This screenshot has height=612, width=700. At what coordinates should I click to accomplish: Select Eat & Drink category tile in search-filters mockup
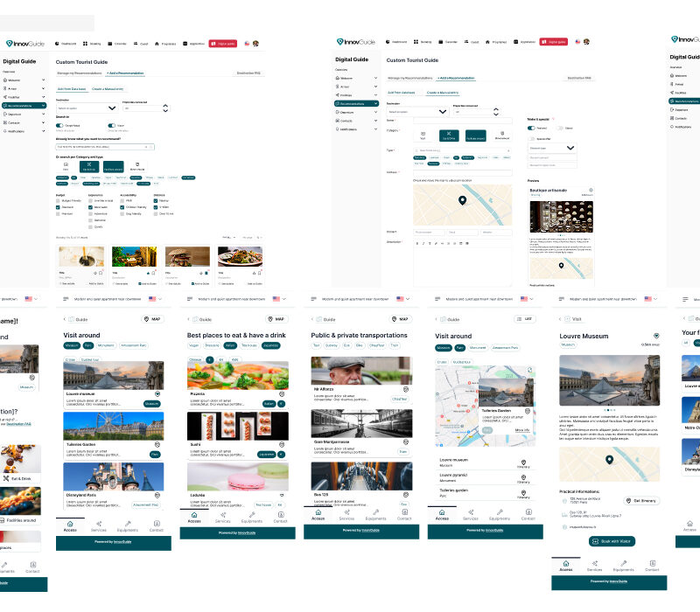point(89,166)
